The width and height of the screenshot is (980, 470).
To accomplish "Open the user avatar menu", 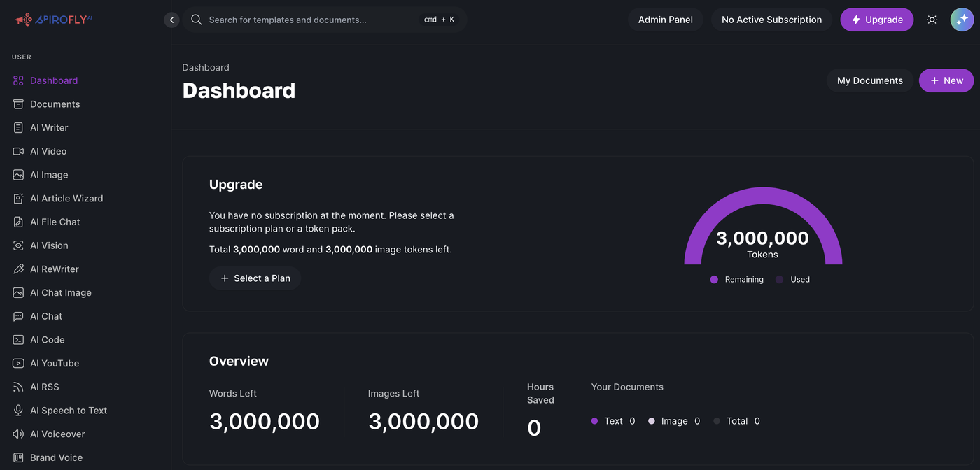I will coord(962,20).
